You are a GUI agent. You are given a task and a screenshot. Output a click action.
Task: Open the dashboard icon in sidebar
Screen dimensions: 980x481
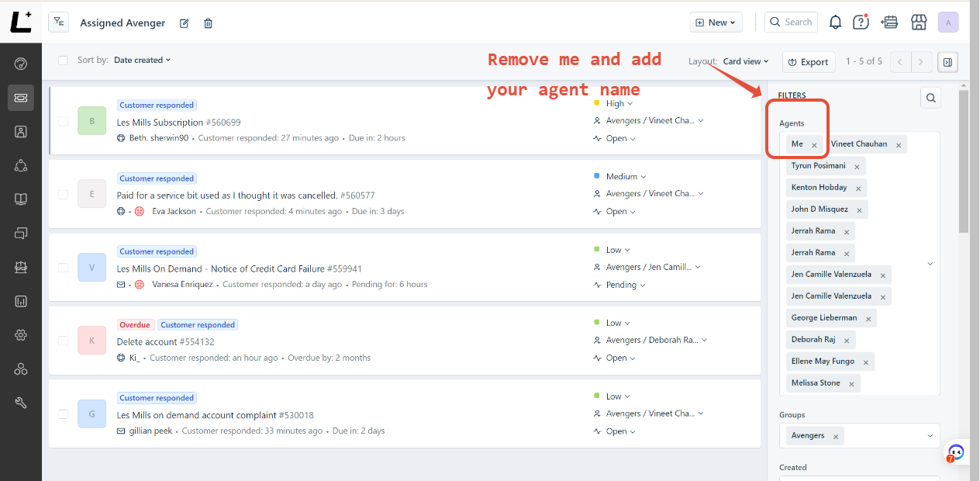pos(21,64)
